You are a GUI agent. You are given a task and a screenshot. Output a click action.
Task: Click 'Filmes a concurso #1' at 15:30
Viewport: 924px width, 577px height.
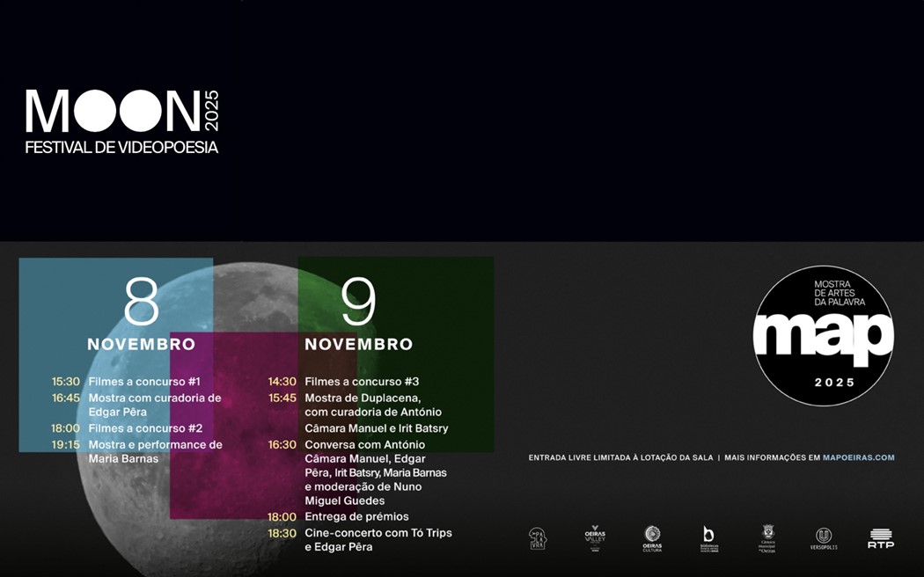click(144, 382)
